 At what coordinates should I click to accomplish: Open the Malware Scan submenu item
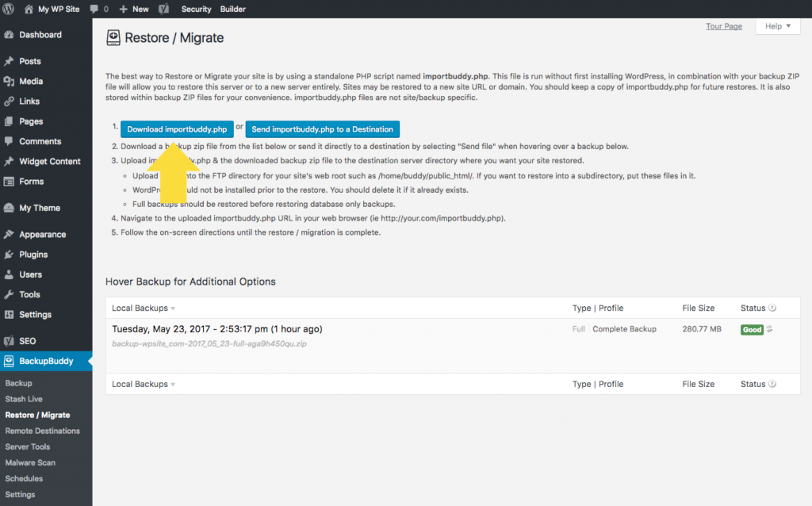click(30, 462)
